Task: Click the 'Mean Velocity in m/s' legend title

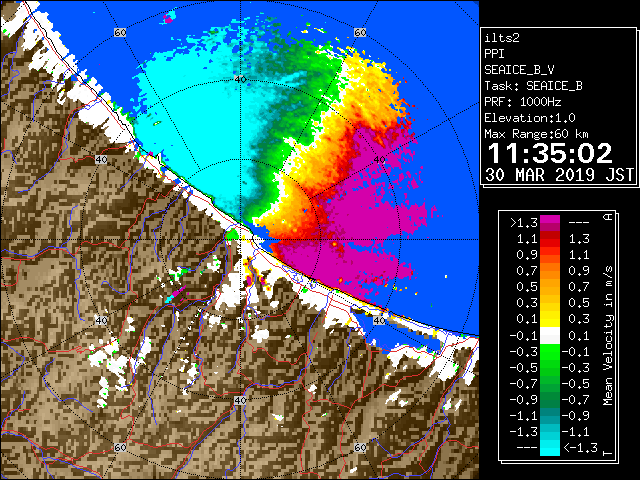Action: click(608, 336)
